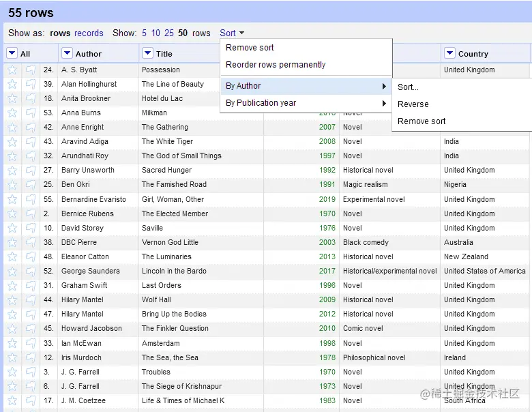
Task: Toggle star on Arundhati Roy row
Action: [x=12, y=156]
